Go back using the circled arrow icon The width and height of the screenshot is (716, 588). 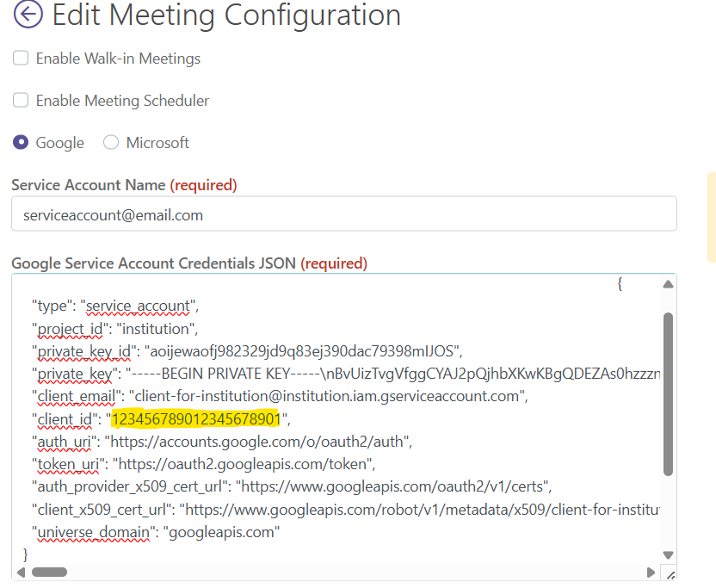[x=28, y=15]
